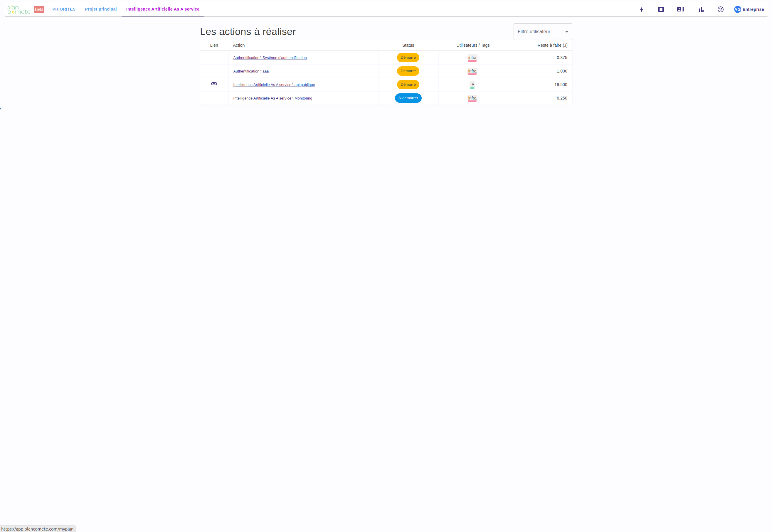Open the Filtre utilisateur dropdown
772x532 pixels.
point(542,32)
